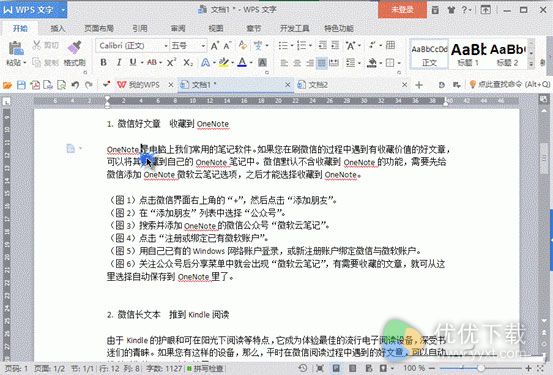Click the Copy icon
This screenshot has height=375, width=553.
click(37, 62)
